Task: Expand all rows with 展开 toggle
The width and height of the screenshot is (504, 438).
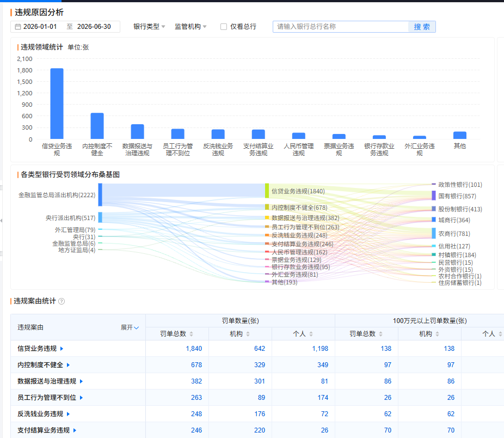Action: pos(130,327)
